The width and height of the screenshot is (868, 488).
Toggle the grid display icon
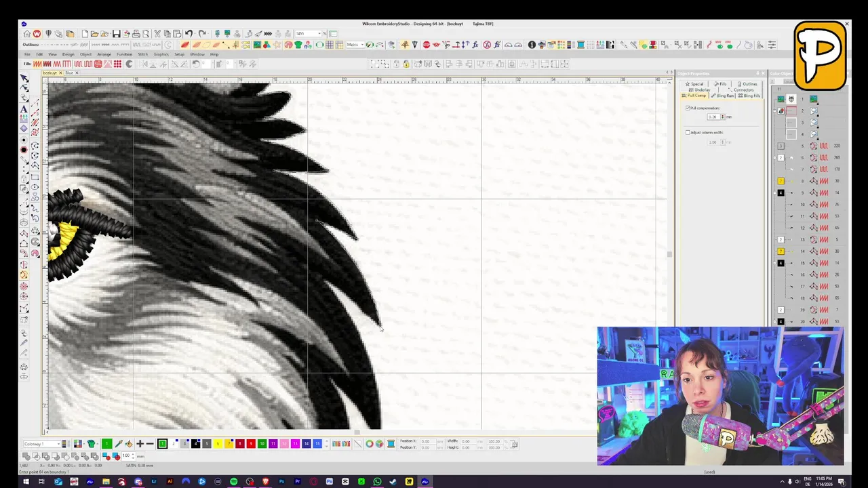330,45
